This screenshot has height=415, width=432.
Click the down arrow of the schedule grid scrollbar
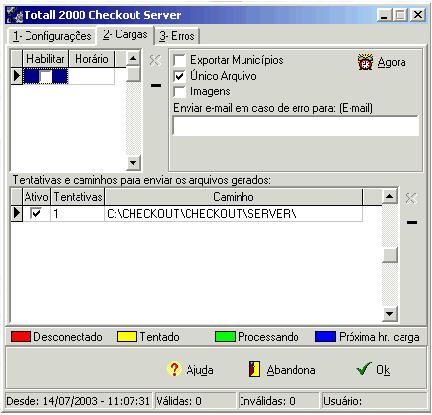tap(133, 163)
